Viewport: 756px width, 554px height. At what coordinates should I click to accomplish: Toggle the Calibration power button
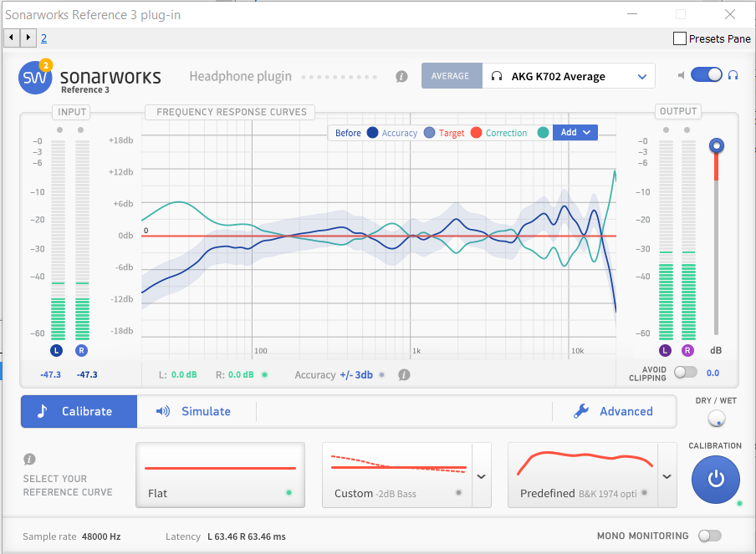click(716, 480)
